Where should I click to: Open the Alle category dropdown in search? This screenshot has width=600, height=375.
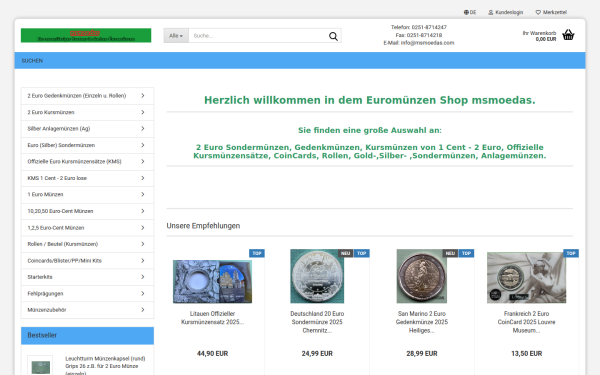coord(176,36)
